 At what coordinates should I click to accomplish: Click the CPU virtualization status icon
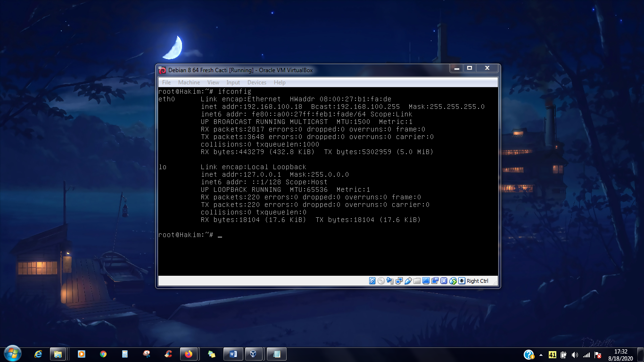(444, 281)
